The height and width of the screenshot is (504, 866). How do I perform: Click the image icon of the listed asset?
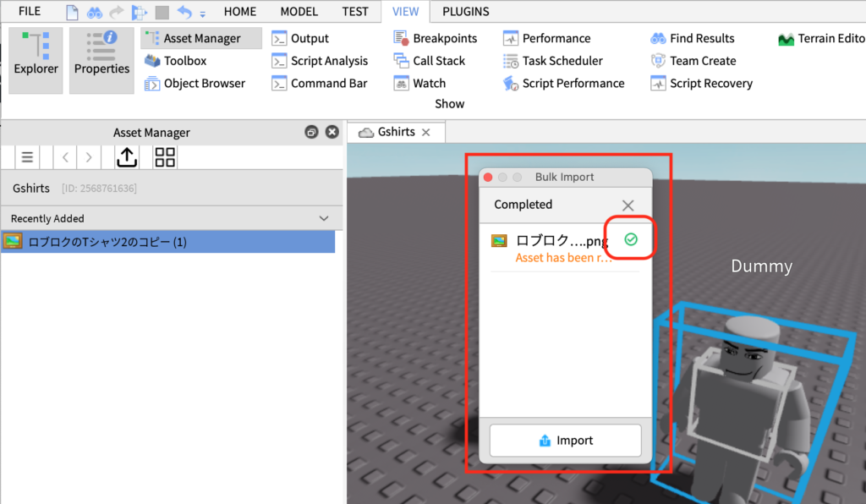[x=13, y=241]
